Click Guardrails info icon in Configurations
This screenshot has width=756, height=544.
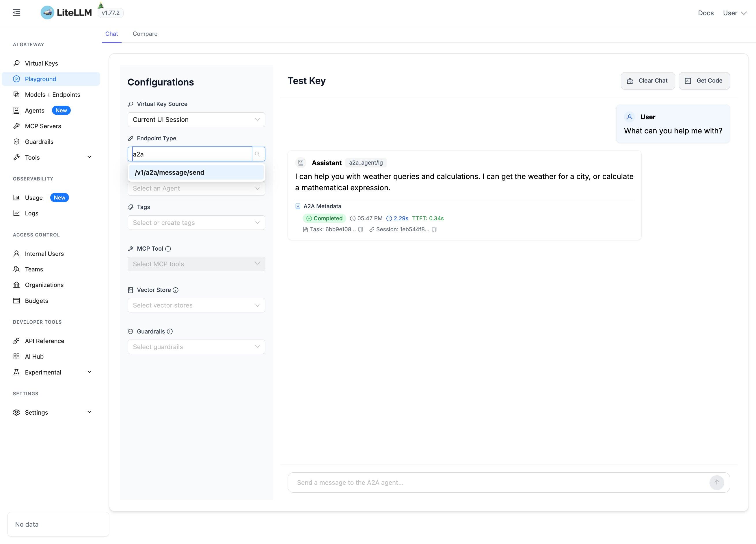point(170,331)
